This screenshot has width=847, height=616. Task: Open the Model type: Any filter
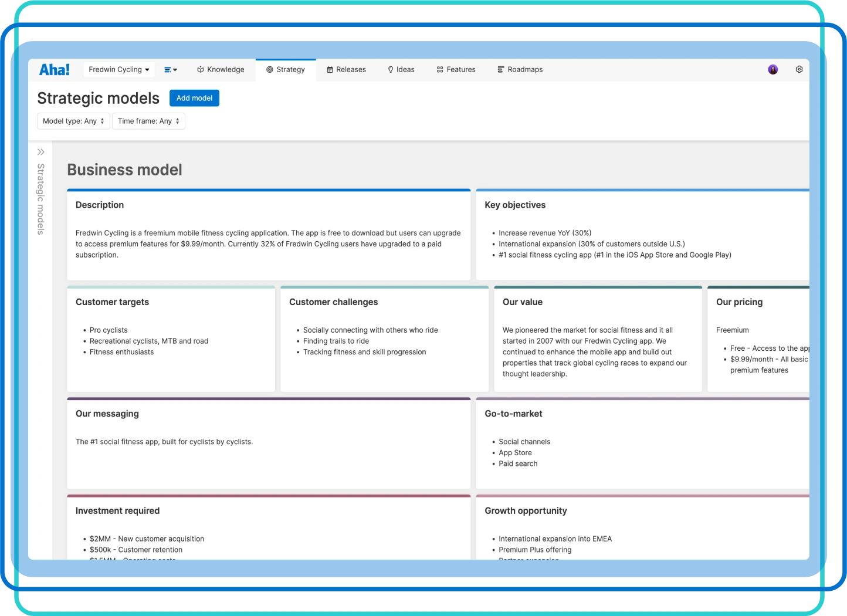pos(73,121)
